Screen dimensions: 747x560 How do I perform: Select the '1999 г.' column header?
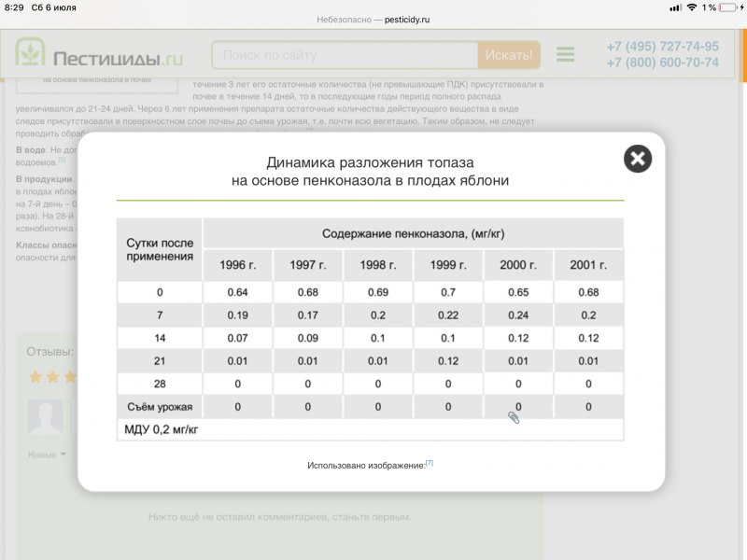tap(448, 265)
